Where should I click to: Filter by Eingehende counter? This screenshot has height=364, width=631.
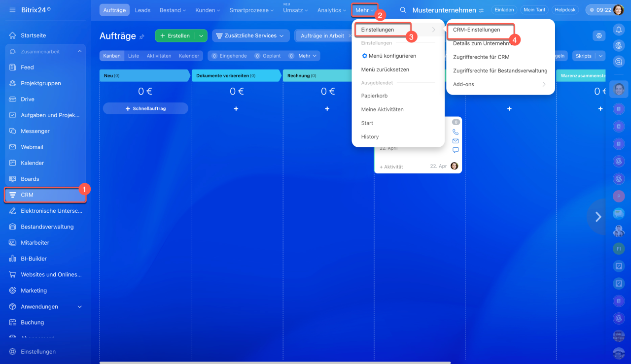229,56
